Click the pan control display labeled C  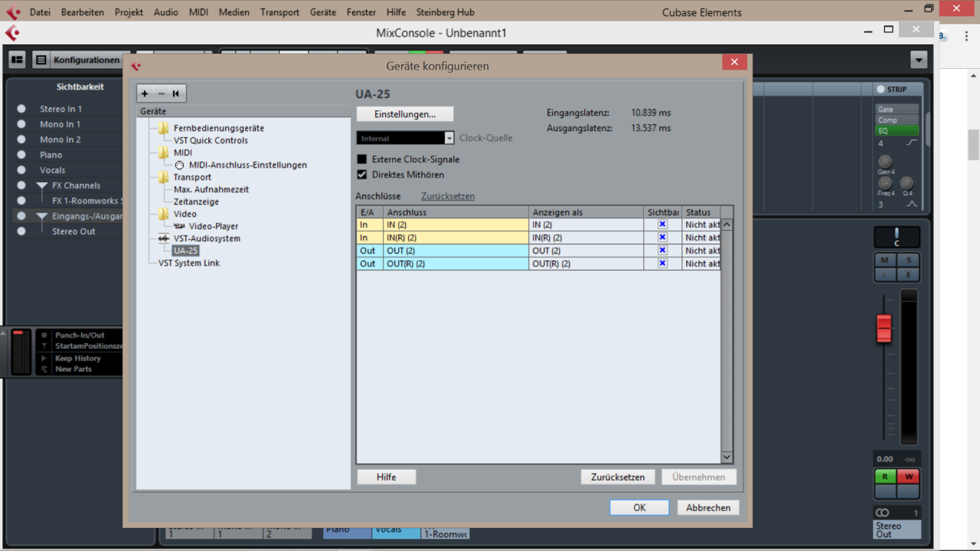point(897,237)
